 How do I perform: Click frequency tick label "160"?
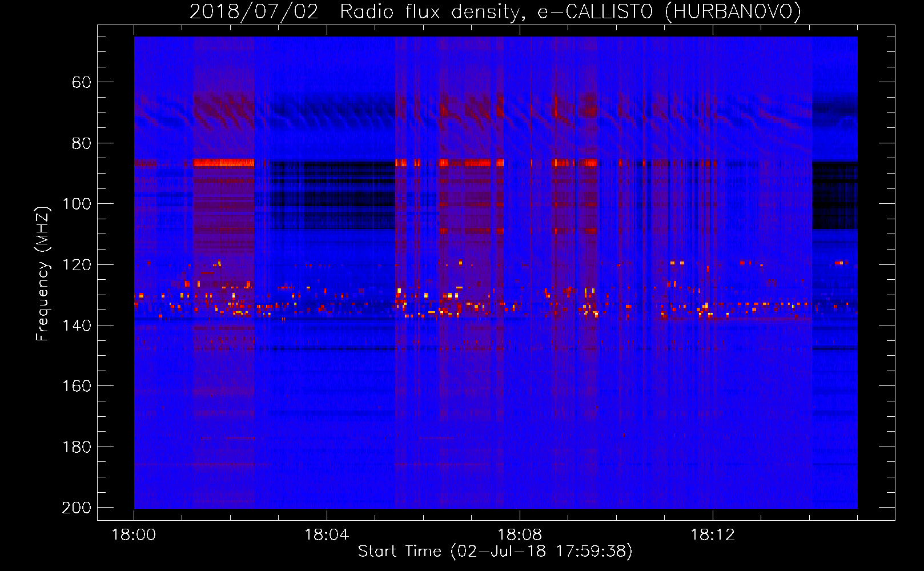point(77,386)
